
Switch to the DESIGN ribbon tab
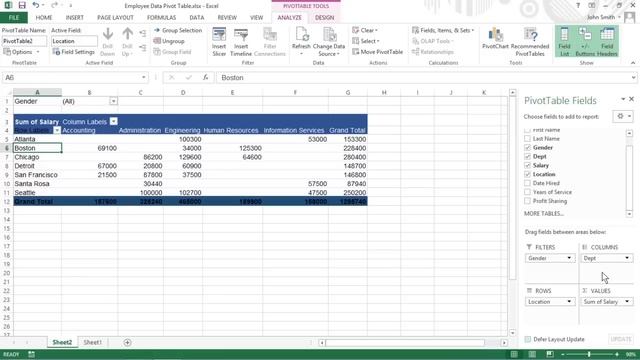[324, 18]
